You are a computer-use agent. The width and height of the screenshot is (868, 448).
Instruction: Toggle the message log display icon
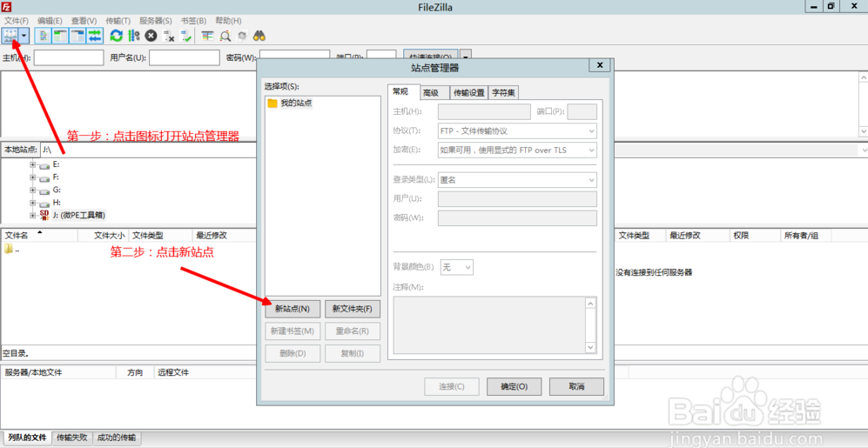44,36
